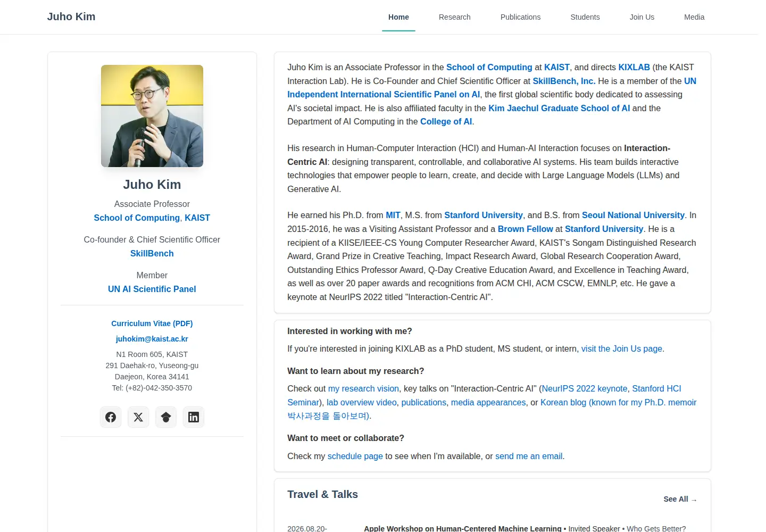Click Juho Kim's profile photo
The width and height of the screenshot is (766, 532).
(152, 116)
